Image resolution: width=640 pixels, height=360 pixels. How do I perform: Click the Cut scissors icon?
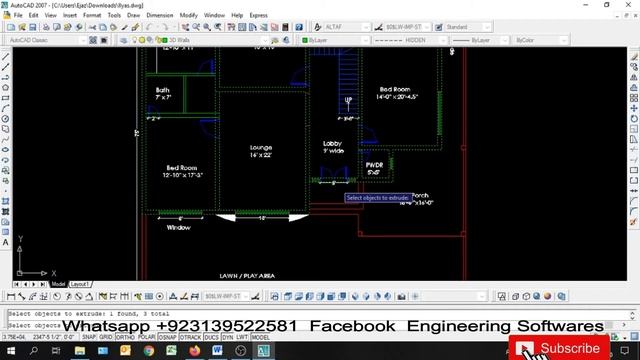click(93, 27)
